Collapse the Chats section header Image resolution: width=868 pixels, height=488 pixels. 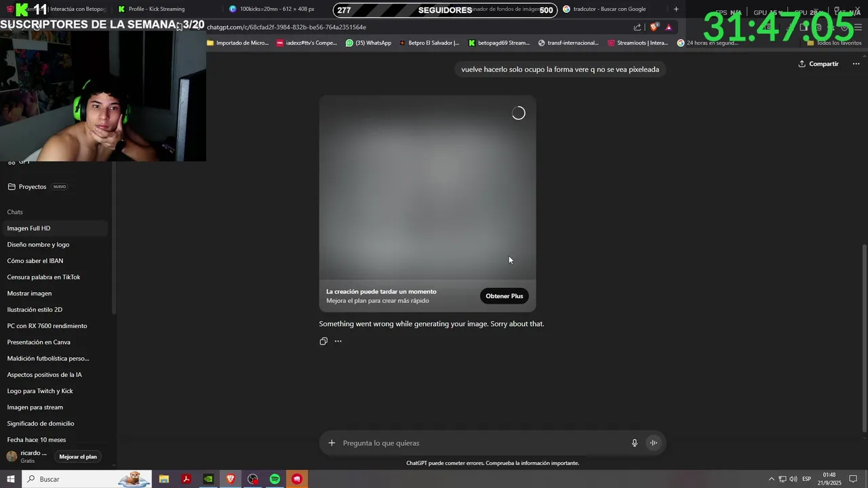click(15, 212)
